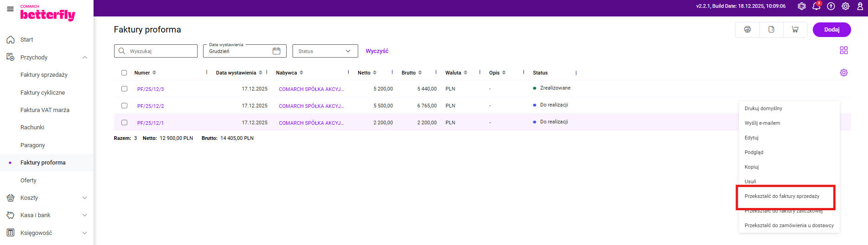Click the Dodaj button
Screen dimensions: 868x245
[x=831, y=30]
